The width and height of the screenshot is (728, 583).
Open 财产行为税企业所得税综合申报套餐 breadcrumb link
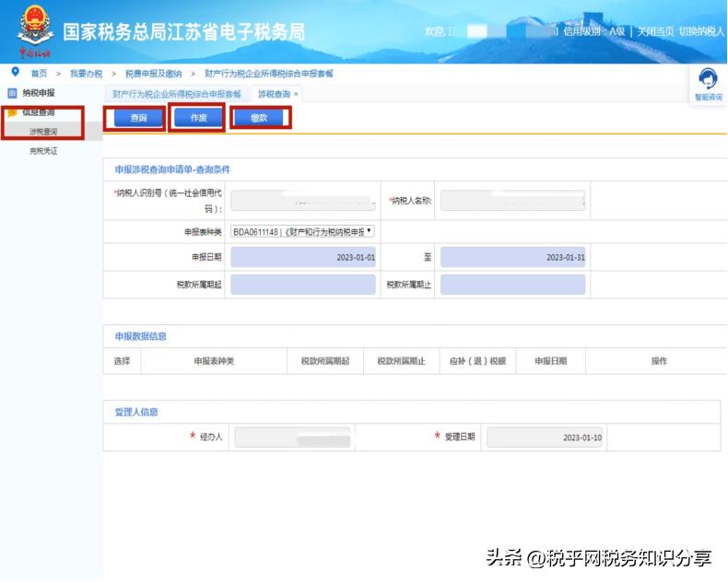pyautogui.click(x=269, y=74)
